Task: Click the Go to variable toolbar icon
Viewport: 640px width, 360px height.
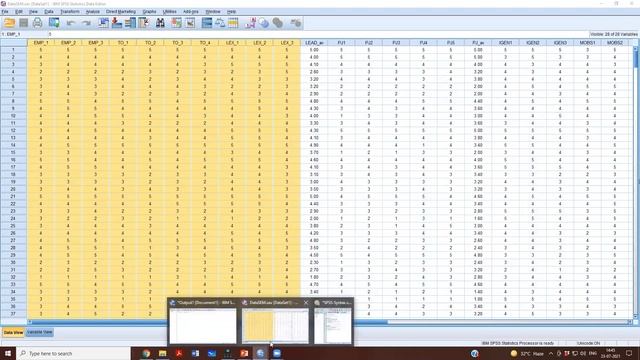Action: tap(117, 23)
